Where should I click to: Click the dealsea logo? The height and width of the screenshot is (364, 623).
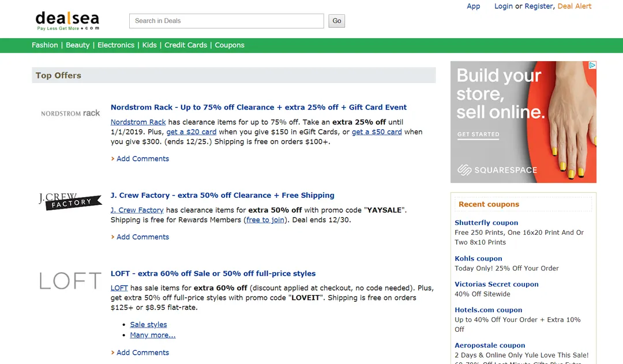coord(67,21)
